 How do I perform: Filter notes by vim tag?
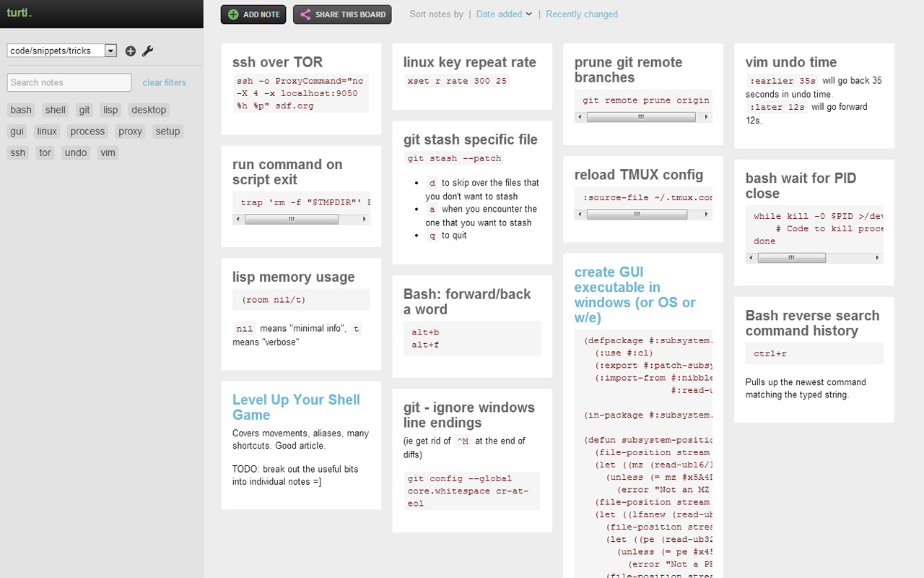[108, 152]
